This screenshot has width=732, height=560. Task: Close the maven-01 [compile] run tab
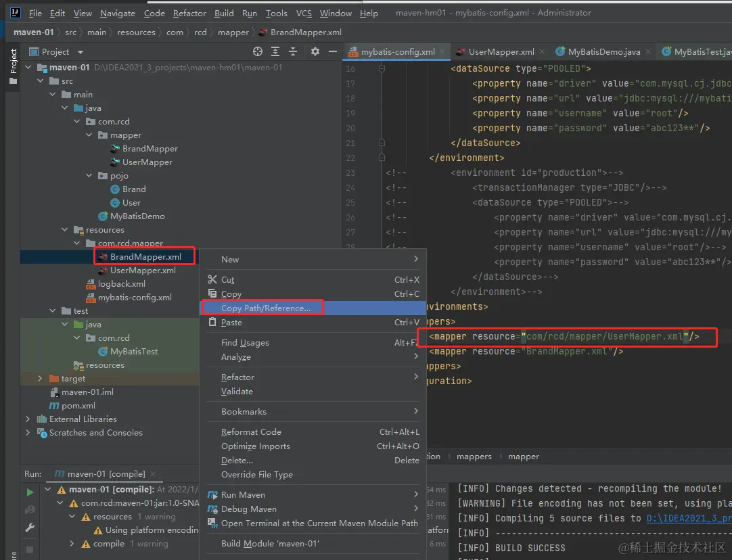[153, 473]
